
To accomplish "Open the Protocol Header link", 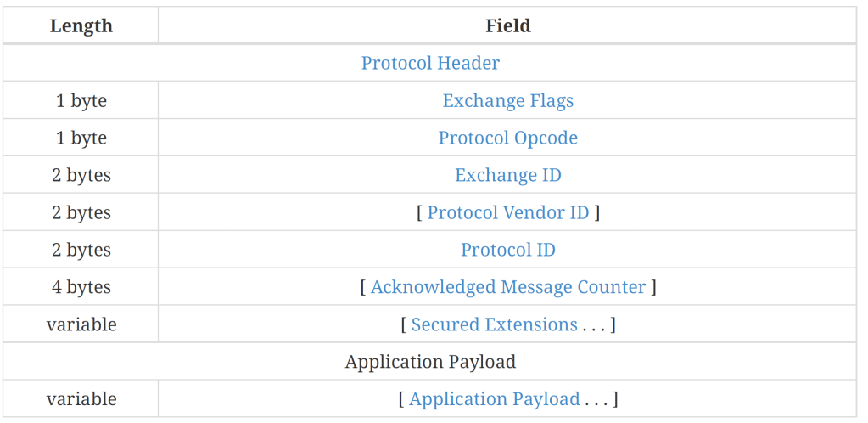I will point(430,63).
